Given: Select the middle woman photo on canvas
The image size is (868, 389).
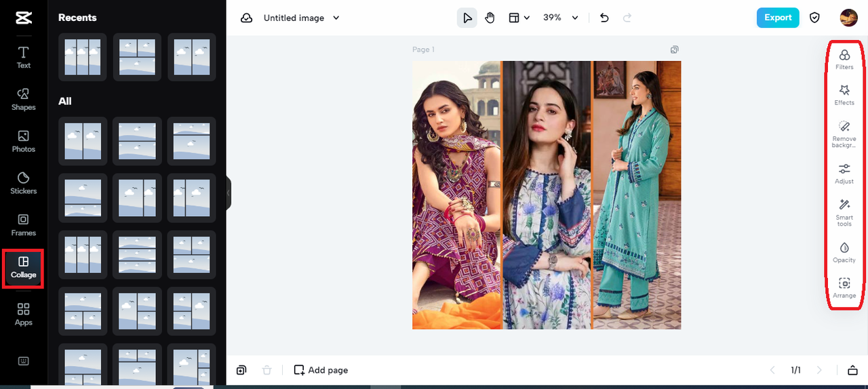Looking at the screenshot, I should click(547, 195).
